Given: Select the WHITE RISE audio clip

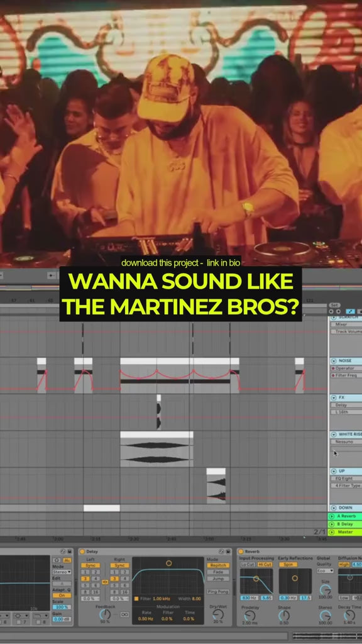Looking at the screenshot, I should pos(156,449).
